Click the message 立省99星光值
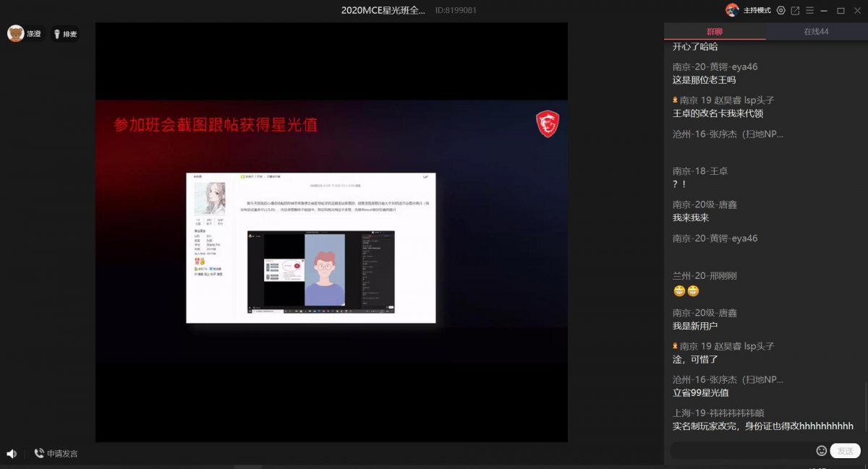Image resolution: width=868 pixels, height=469 pixels. pos(700,393)
